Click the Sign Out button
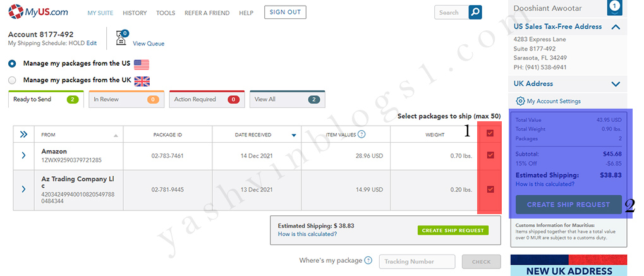Viewport: 644px width, 276px height. coord(285,12)
